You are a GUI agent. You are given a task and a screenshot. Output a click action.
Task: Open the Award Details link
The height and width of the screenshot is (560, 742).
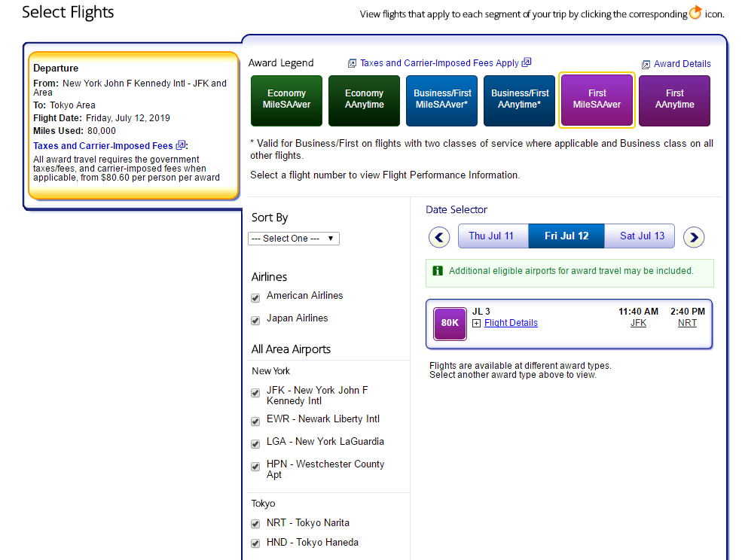coord(682,64)
